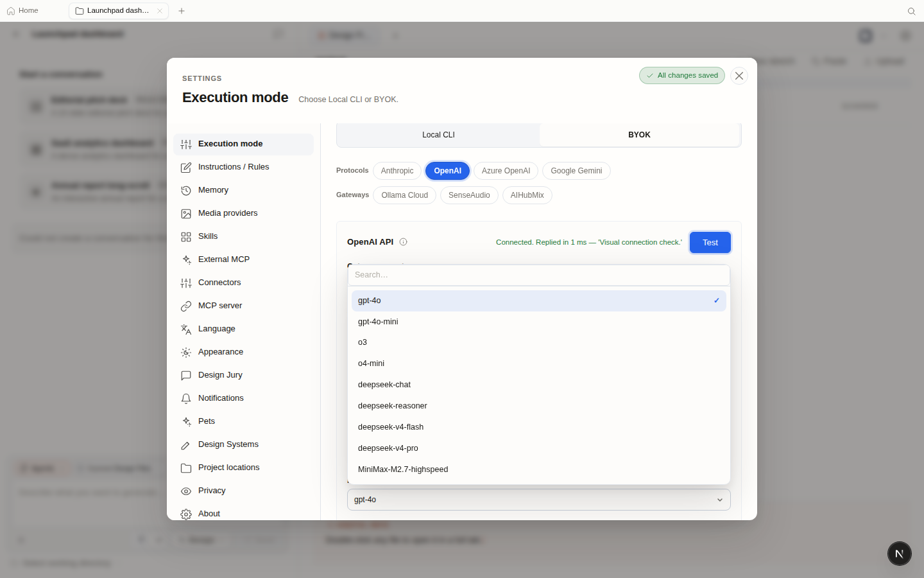Open the Execution mode icon in the settings sidebar
924x578 pixels.
(186, 144)
